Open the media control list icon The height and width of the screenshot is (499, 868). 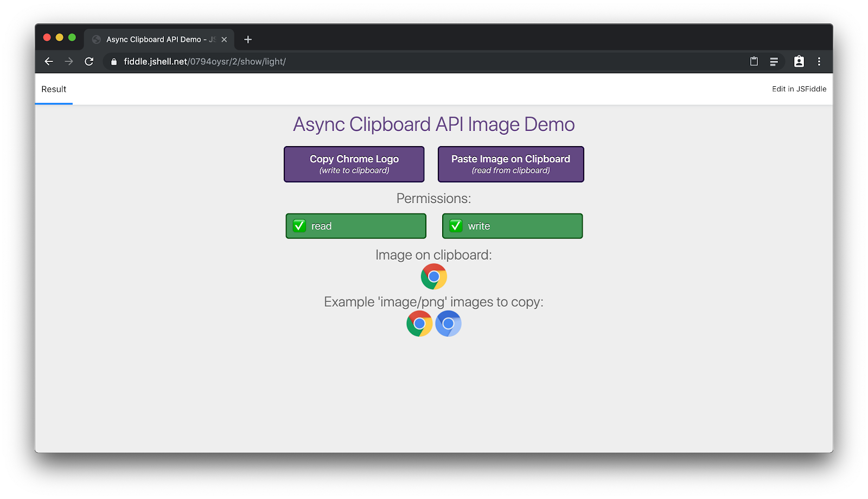tap(774, 61)
